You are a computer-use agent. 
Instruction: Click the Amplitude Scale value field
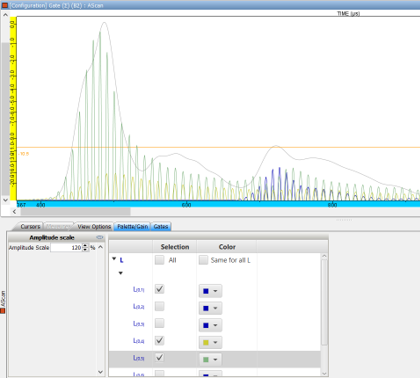(x=66, y=248)
